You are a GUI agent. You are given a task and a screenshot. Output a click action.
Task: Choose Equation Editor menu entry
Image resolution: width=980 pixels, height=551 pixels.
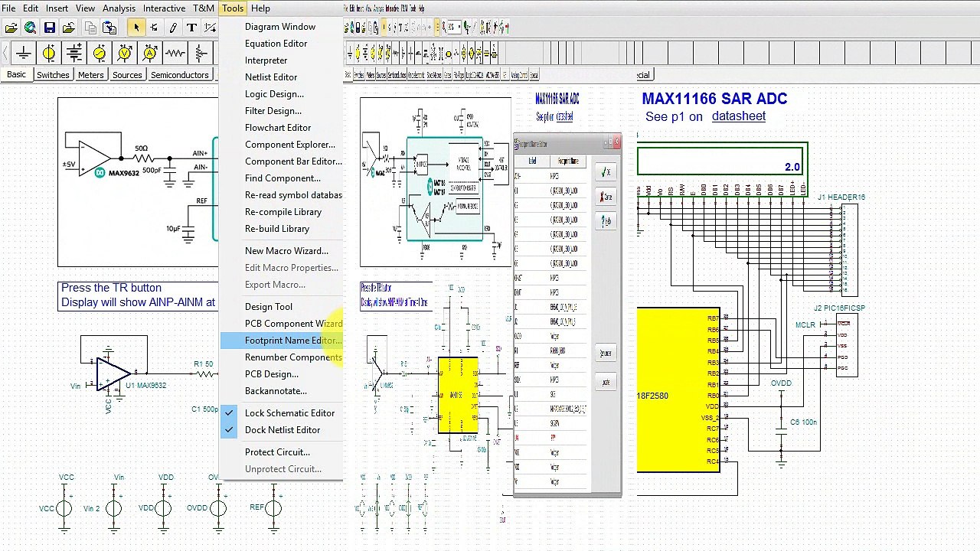pos(280,44)
